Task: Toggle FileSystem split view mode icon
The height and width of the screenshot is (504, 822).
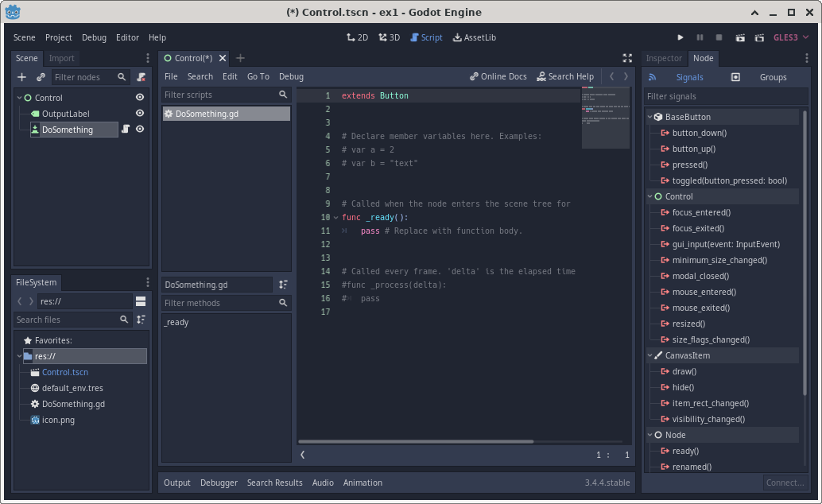Action: pos(141,301)
